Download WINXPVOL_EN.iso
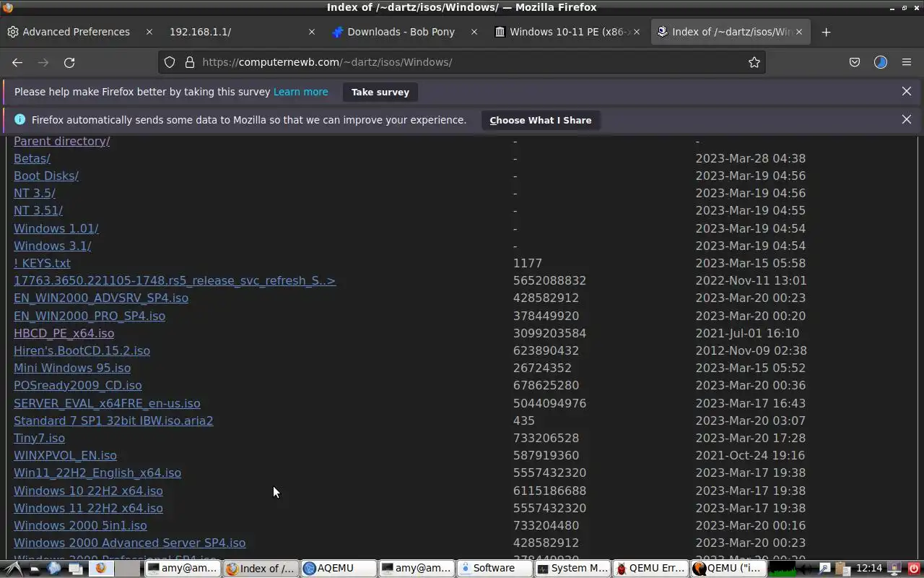This screenshot has height=578, width=924. click(65, 455)
